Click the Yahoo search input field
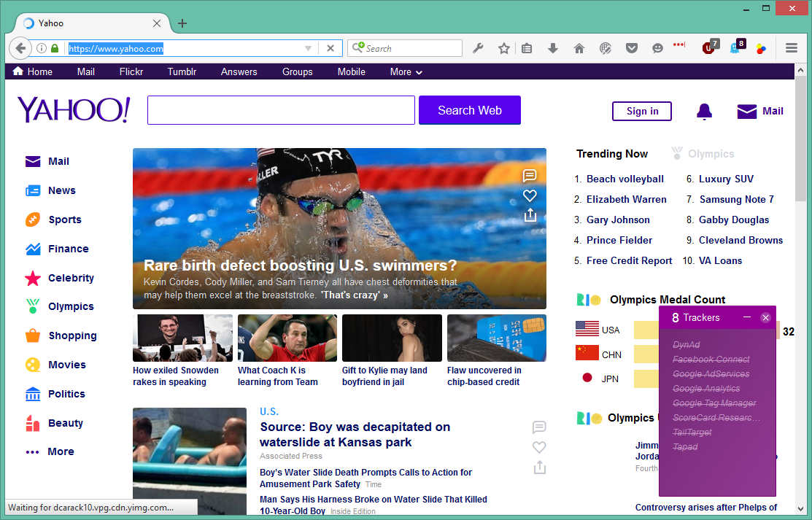 [281, 110]
